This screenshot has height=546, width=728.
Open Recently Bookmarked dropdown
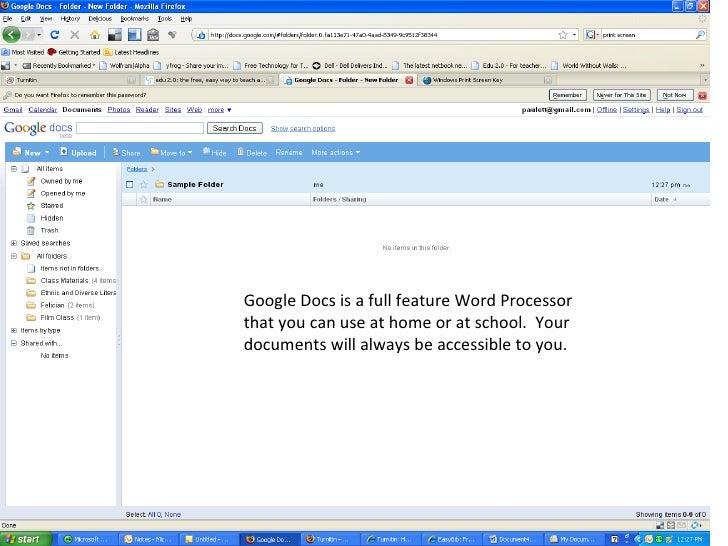(59, 65)
